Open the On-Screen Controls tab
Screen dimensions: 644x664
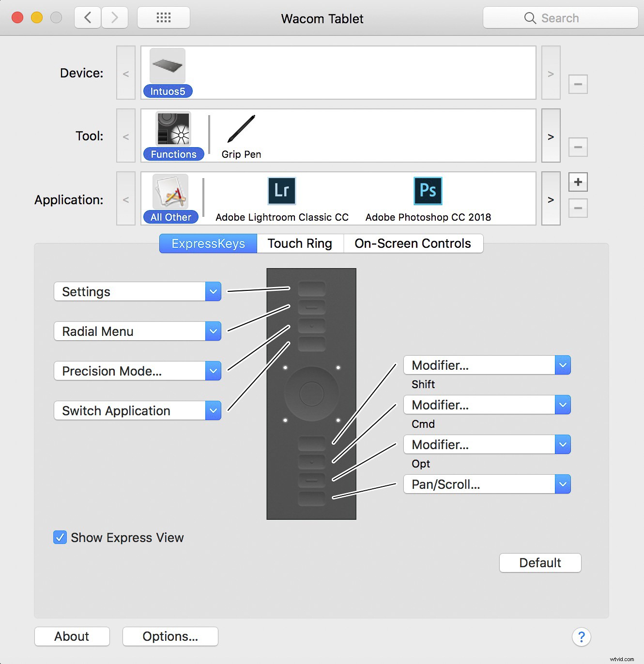point(413,243)
